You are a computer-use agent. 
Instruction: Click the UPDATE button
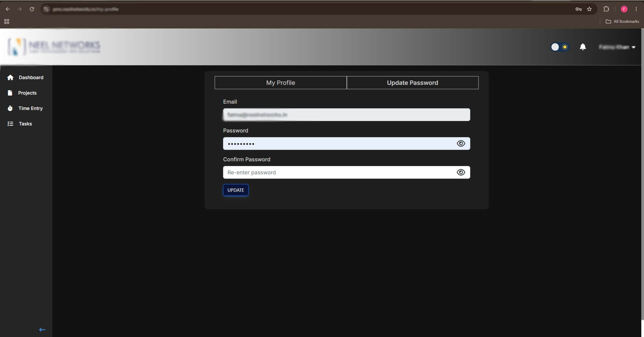[x=236, y=190]
